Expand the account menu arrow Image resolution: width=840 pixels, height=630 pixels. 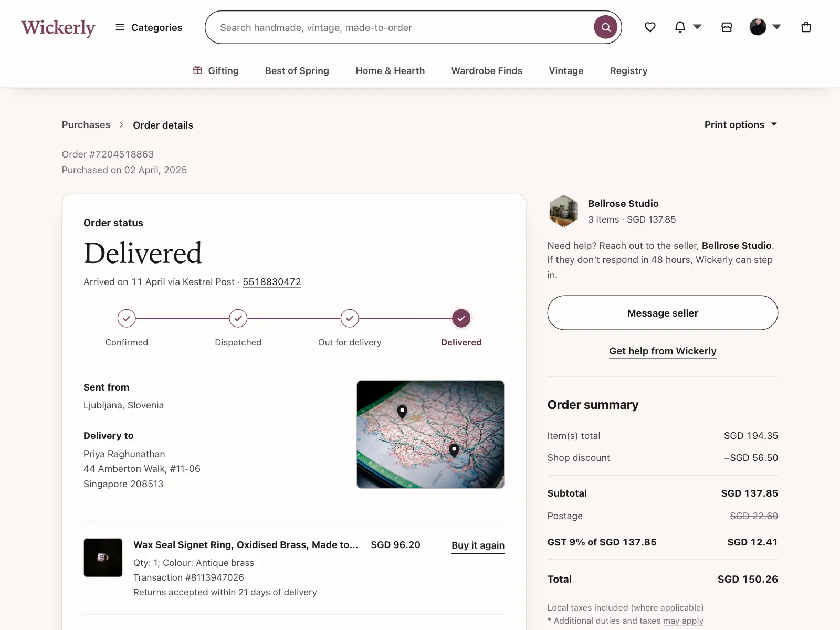777,27
